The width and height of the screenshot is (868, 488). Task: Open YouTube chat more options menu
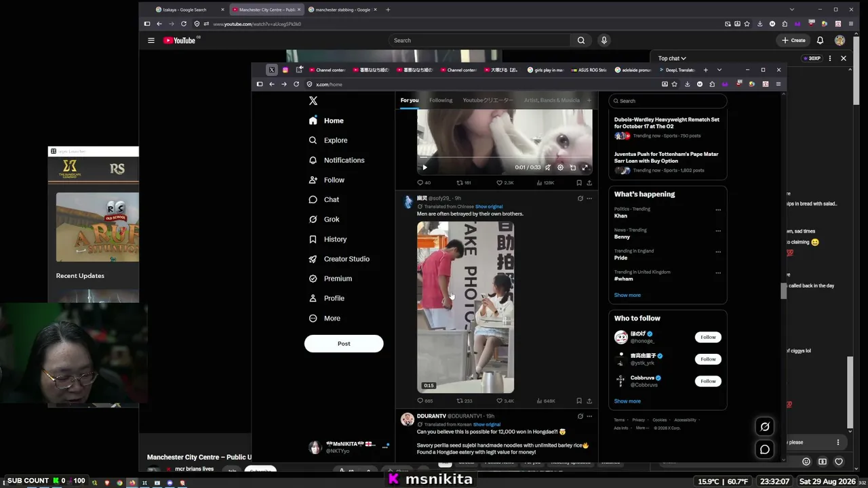click(830, 58)
